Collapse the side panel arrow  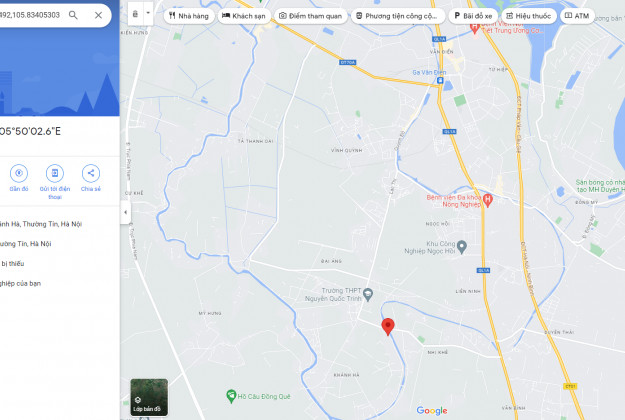pyautogui.click(x=125, y=212)
